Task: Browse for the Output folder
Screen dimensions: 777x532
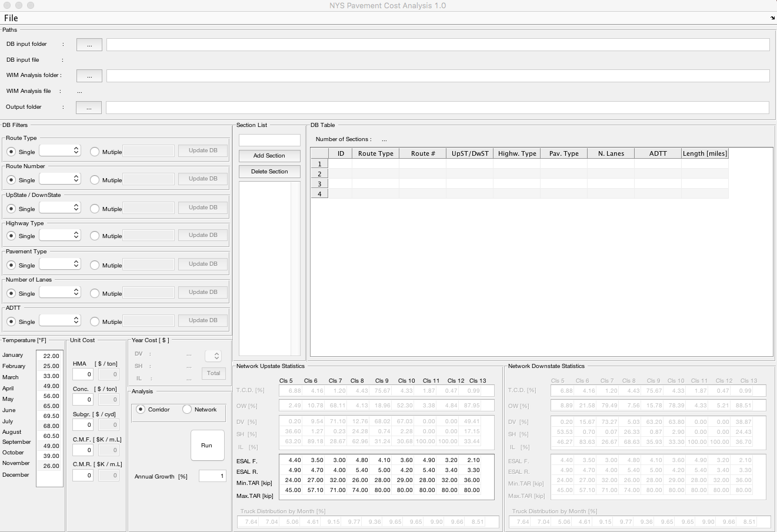Action: [x=89, y=108]
